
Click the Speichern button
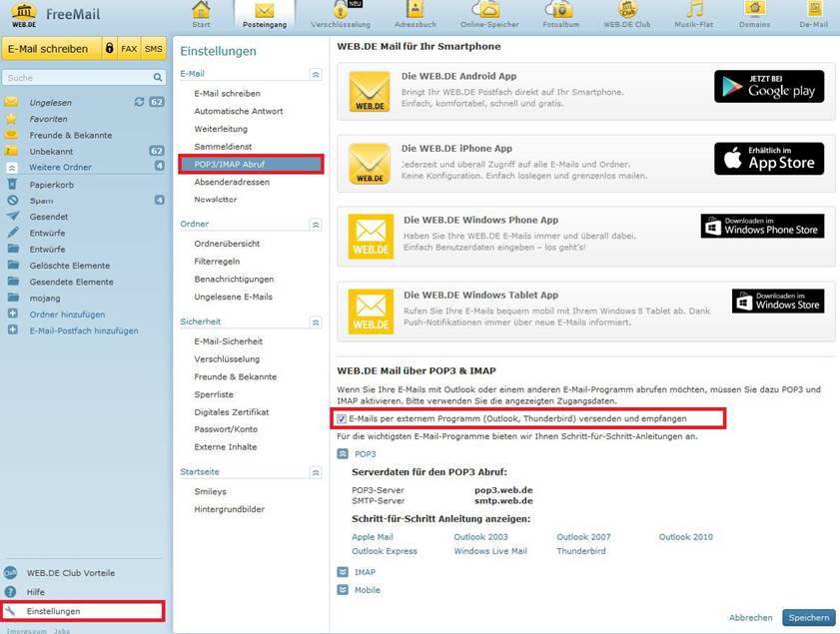pyautogui.click(x=808, y=617)
